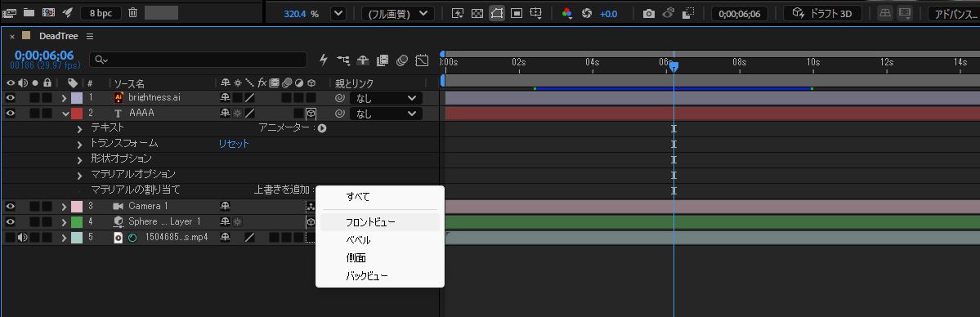This screenshot has width=980, height=317.
Task: Click the animator add play button
Action: pyautogui.click(x=322, y=128)
